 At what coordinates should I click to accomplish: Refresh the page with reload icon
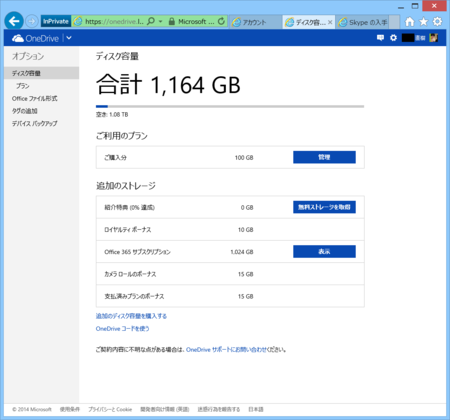coord(221,22)
